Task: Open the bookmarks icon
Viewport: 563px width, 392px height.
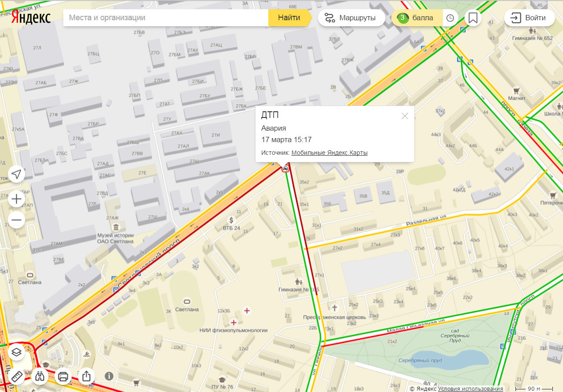Action: tap(473, 18)
